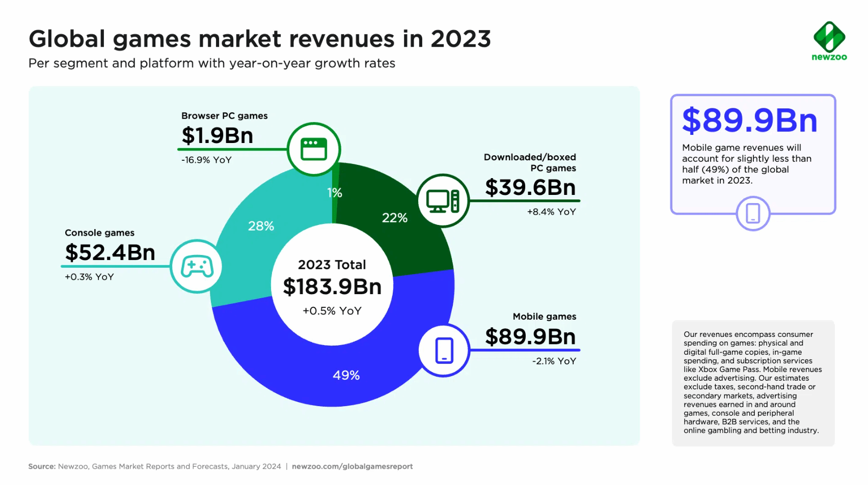This screenshot has width=868, height=485.
Task: Click the 'Mobile games' label
Action: pos(545,316)
